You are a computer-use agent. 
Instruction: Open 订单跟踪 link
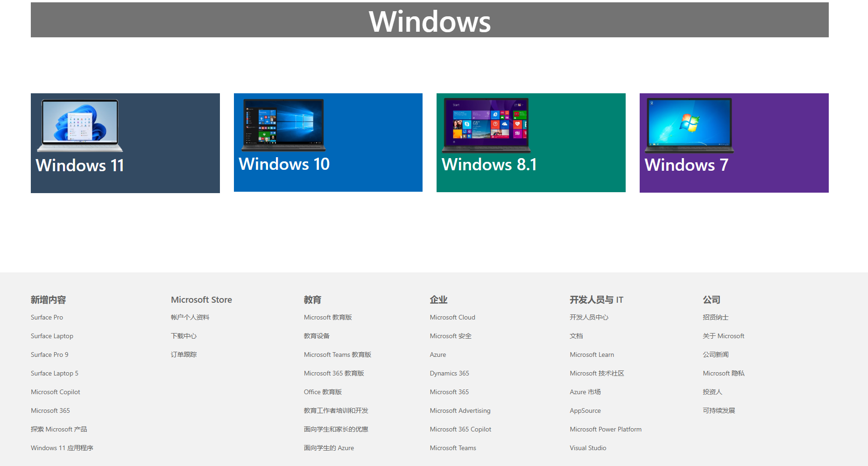(183, 355)
